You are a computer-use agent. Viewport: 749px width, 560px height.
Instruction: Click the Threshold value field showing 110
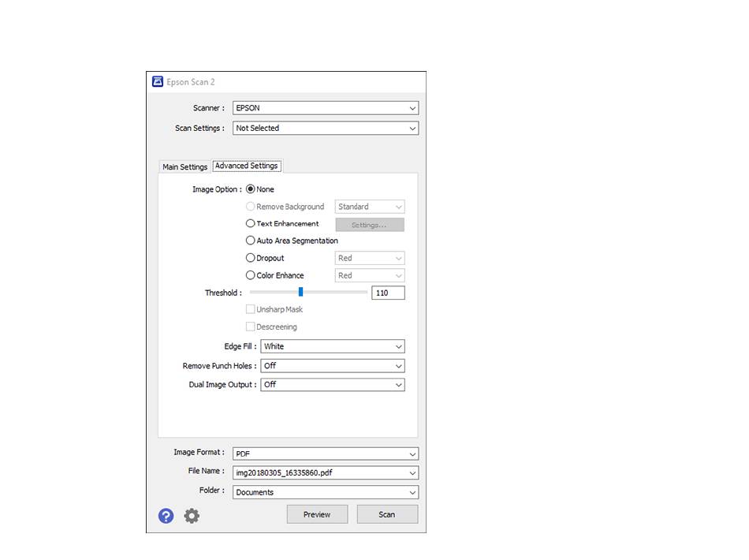coord(388,293)
